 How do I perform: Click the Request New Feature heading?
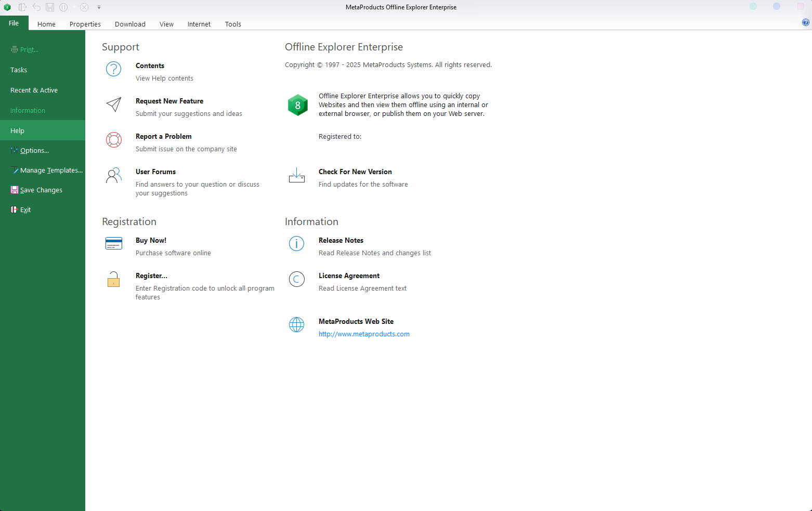(x=169, y=101)
